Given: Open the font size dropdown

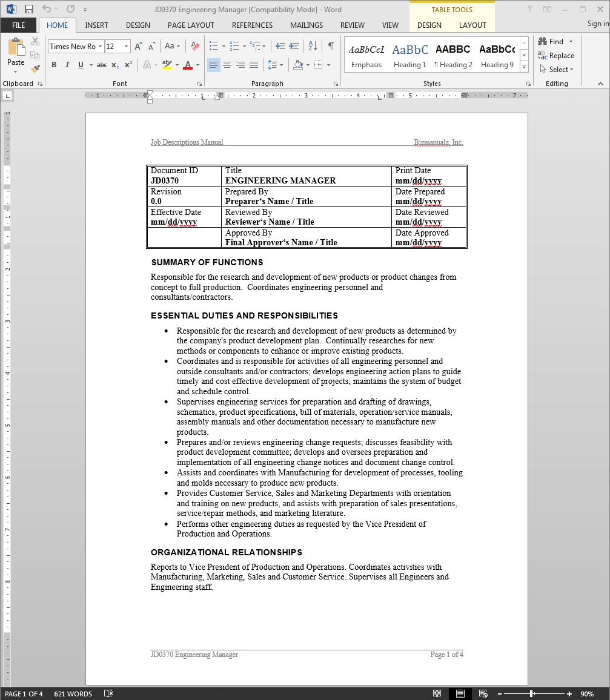Looking at the screenshot, I should (127, 47).
